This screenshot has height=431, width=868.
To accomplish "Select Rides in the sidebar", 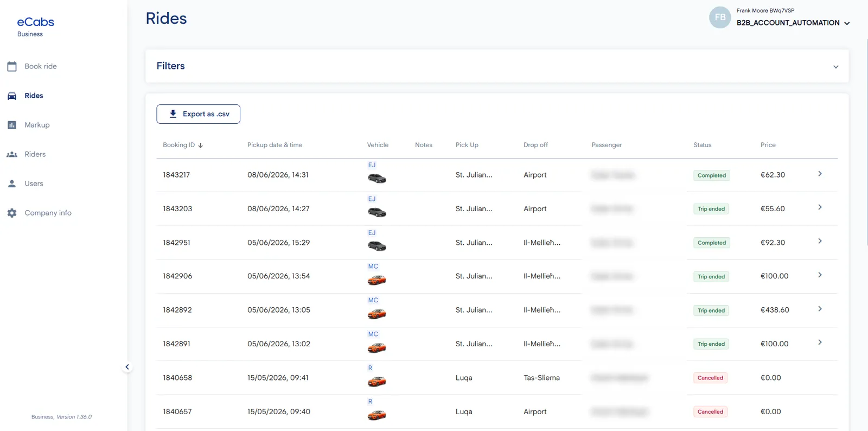I will point(34,96).
